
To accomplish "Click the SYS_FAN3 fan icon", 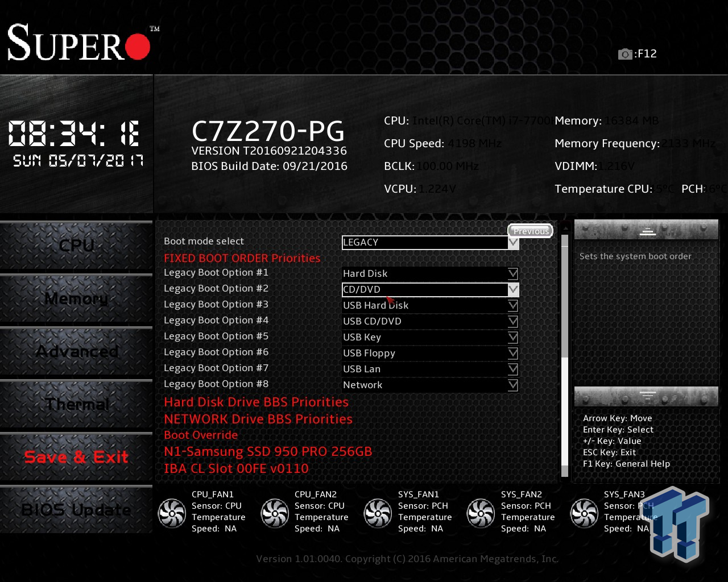I will 584,512.
